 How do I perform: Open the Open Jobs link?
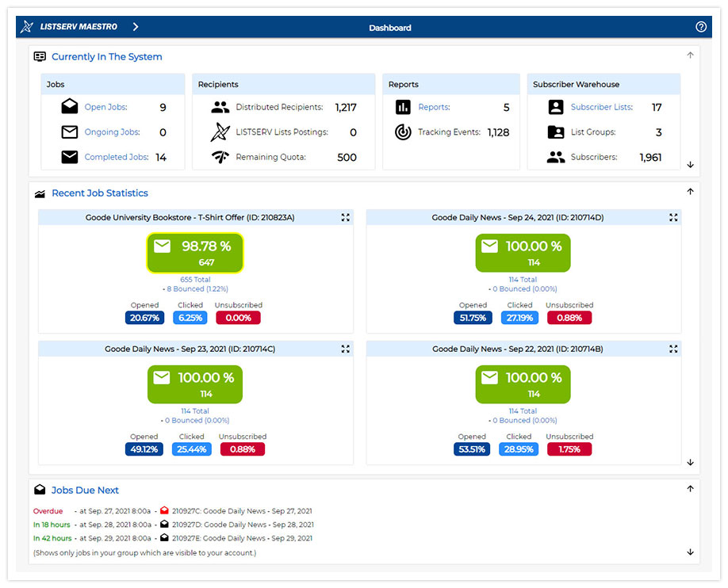tap(105, 107)
